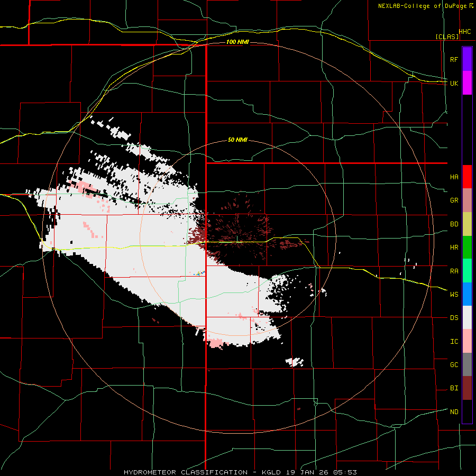This screenshot has height=476, width=476.
Task: Pick the WS blue legend swatch
Action: click(467, 294)
